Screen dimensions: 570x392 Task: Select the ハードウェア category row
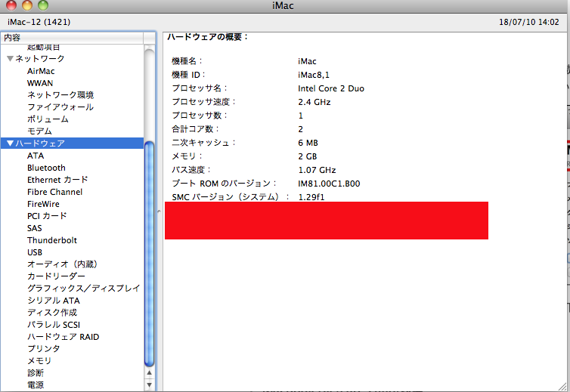tap(72, 144)
